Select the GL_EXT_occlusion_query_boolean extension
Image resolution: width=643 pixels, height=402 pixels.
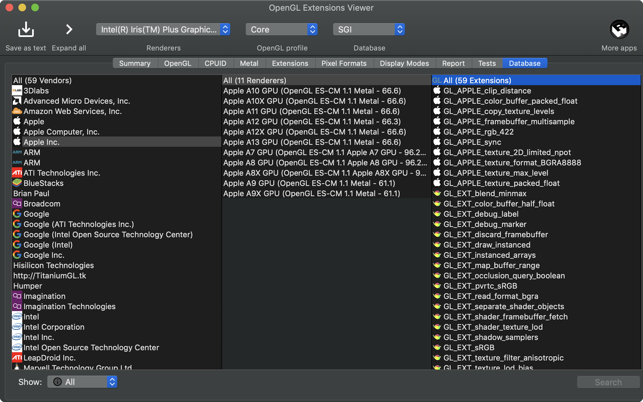click(536, 276)
